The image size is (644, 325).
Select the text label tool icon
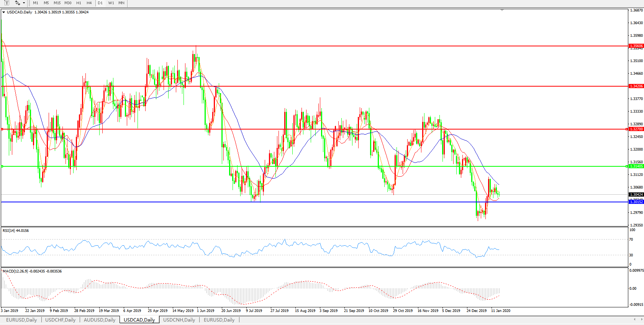[7, 3]
